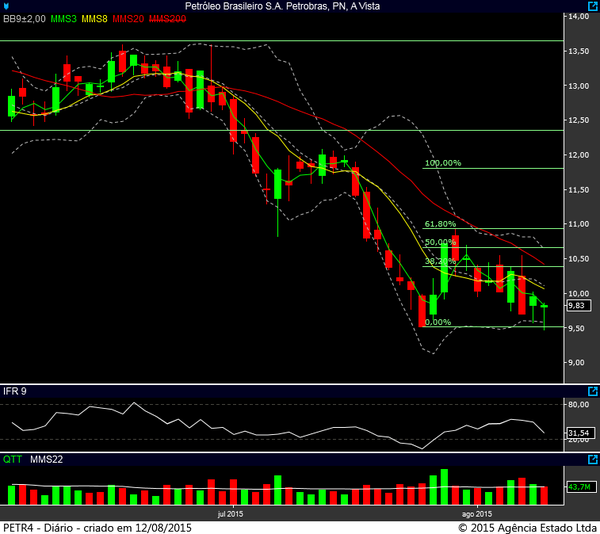The image size is (600, 534).
Task: Click the MMS20 moving average label
Action: [x=128, y=19]
